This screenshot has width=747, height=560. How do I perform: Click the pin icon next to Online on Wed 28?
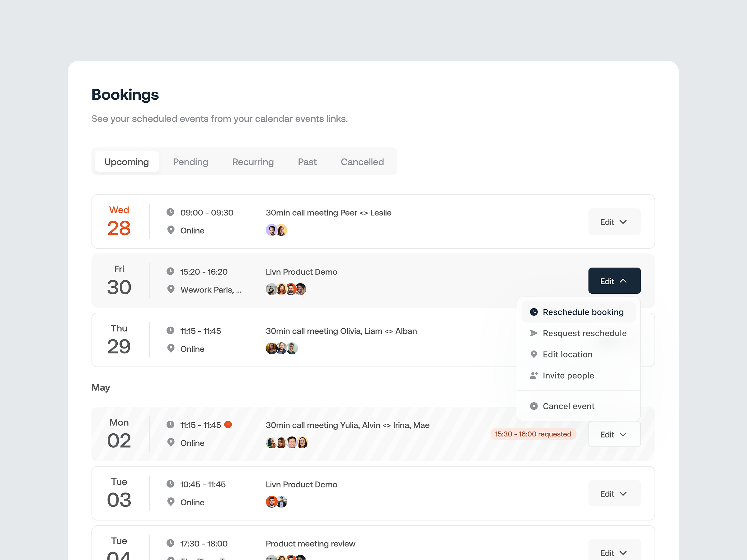[171, 230]
